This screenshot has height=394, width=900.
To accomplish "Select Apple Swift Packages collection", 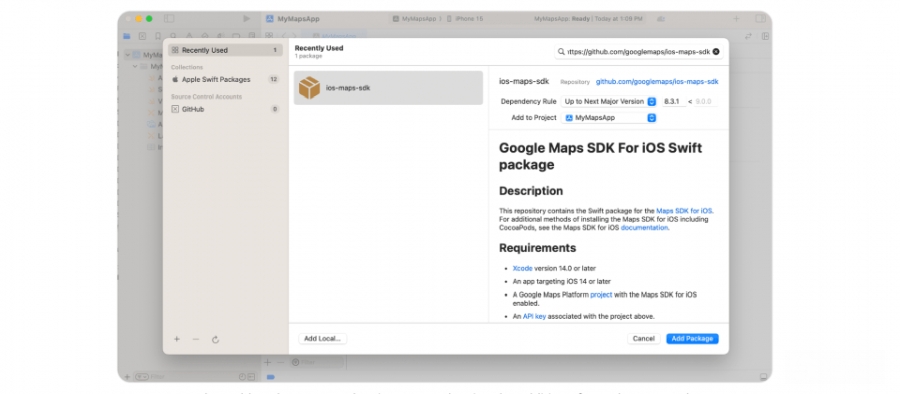I will pyautogui.click(x=225, y=80).
